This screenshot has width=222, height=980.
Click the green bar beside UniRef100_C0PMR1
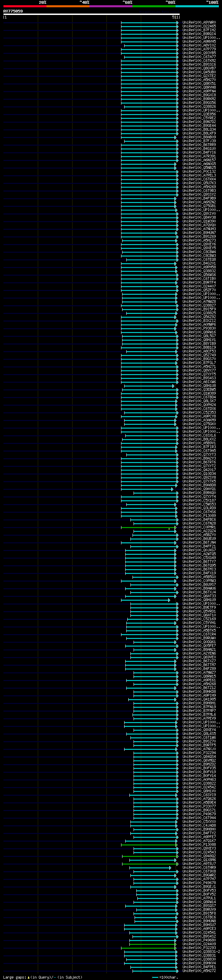click(149, 527)
